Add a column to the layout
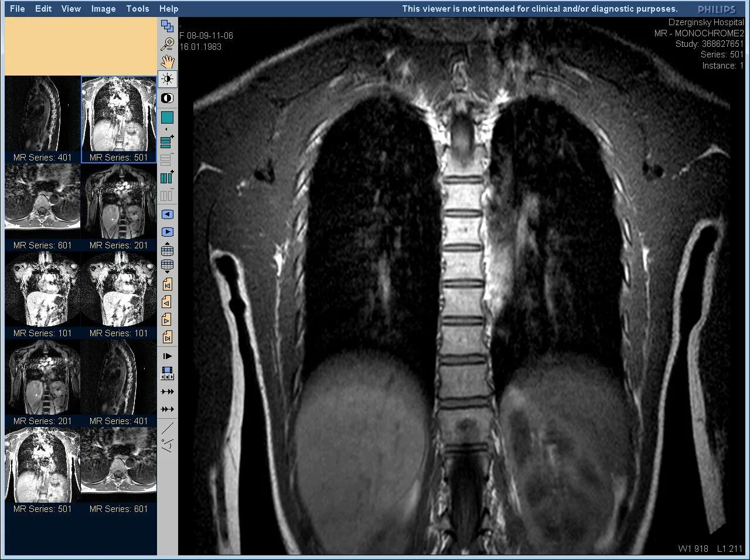The image size is (750, 560). click(167, 177)
